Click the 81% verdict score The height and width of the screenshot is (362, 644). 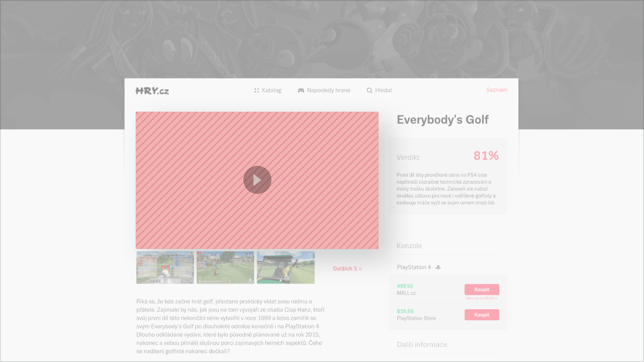point(486,156)
